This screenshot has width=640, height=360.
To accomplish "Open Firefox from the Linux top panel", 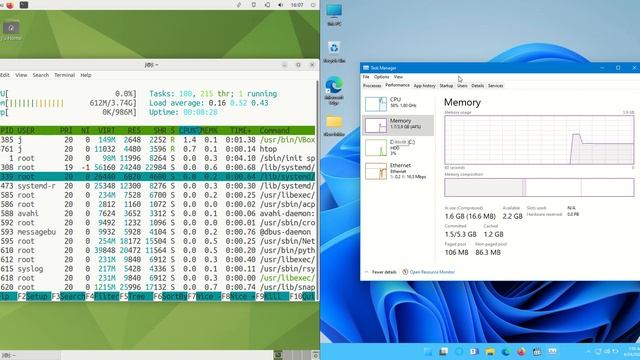I will [x=10, y=5].
